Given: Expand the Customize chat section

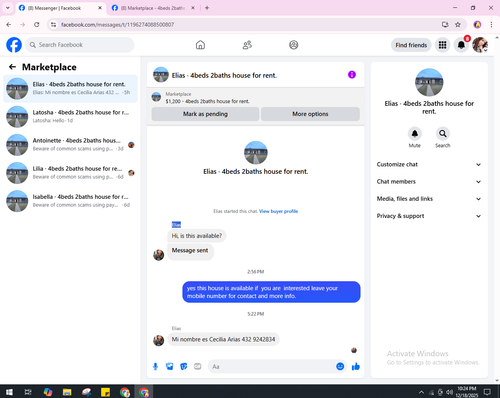Looking at the screenshot, I should [x=429, y=164].
